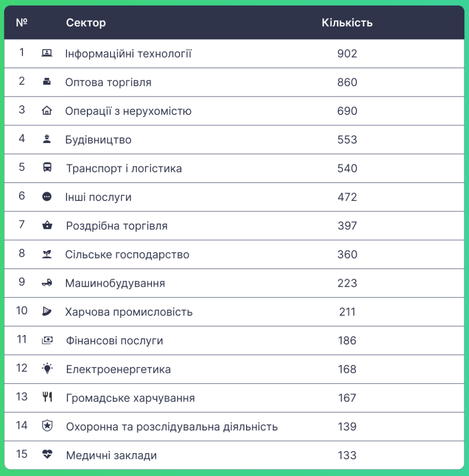
Task: Click the house icon for Операції з нерухомістю
Action: pos(47,110)
